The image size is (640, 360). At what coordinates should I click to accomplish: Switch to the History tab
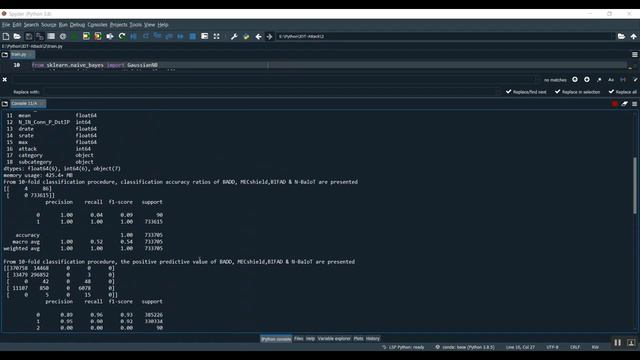(x=373, y=339)
